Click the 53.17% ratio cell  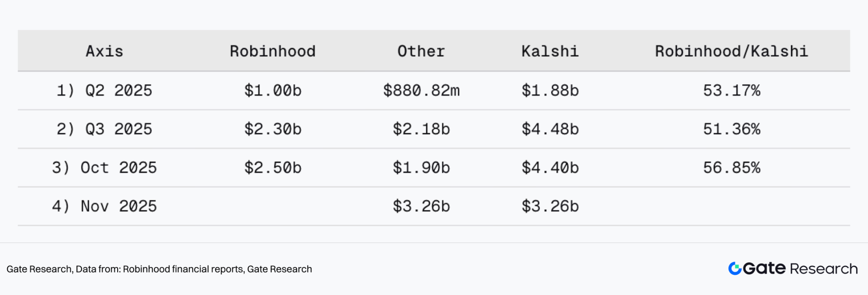coord(731,91)
